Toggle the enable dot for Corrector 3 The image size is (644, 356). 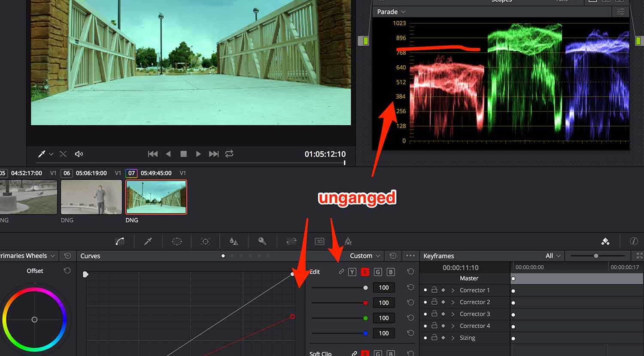pos(425,314)
